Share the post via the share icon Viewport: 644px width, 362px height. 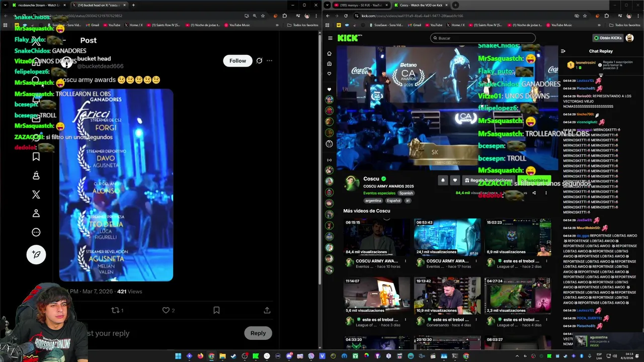[x=267, y=310]
